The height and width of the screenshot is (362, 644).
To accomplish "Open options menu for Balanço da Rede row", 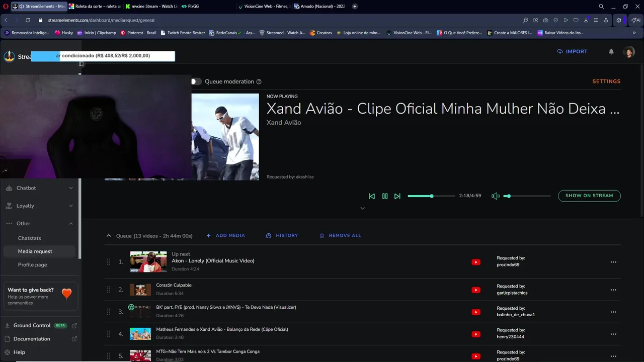I will pyautogui.click(x=613, y=334).
